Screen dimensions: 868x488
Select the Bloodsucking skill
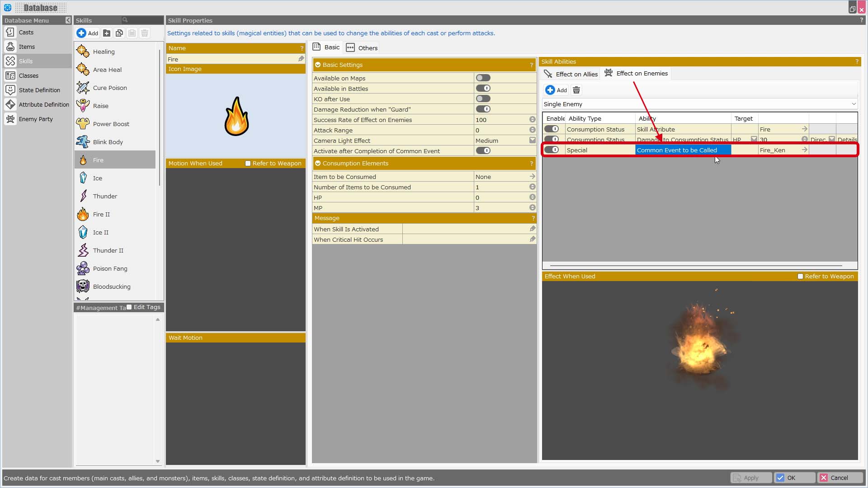[x=115, y=286]
